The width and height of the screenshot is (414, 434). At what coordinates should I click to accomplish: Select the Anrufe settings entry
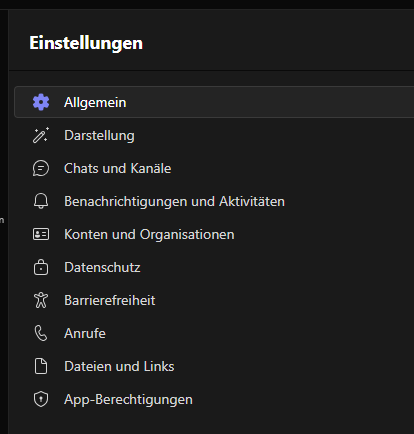(x=214, y=333)
